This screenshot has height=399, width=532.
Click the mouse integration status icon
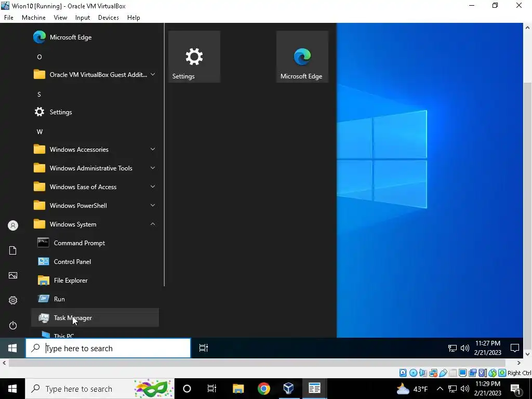click(493, 373)
